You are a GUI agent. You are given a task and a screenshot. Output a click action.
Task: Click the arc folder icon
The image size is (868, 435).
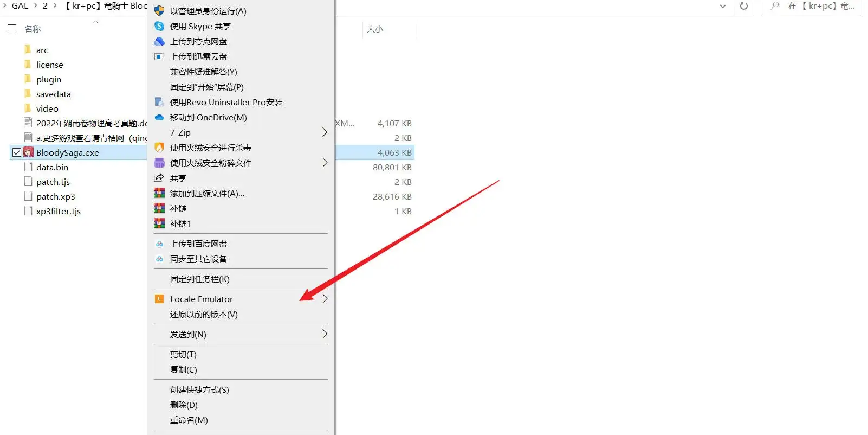tap(28, 49)
